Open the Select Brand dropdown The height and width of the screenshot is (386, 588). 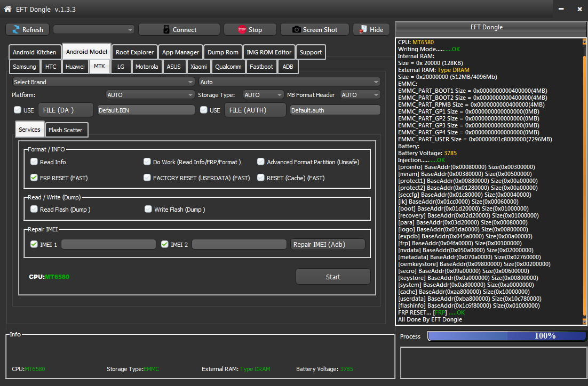(104, 82)
